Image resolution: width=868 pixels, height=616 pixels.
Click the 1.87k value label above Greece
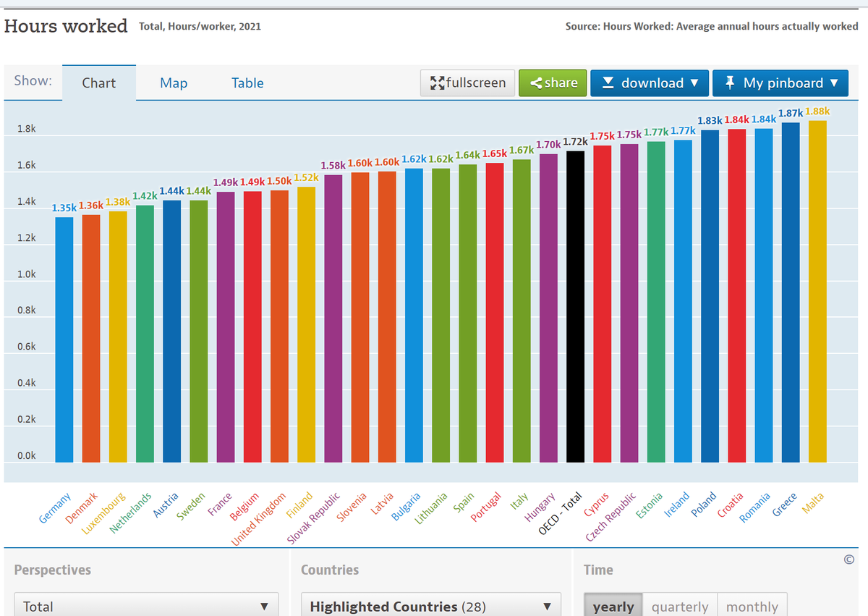[x=791, y=113]
